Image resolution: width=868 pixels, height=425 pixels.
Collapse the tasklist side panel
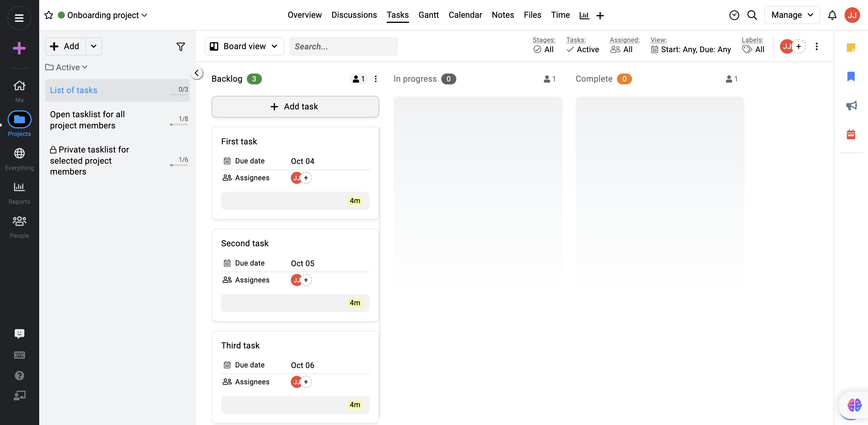click(x=197, y=73)
